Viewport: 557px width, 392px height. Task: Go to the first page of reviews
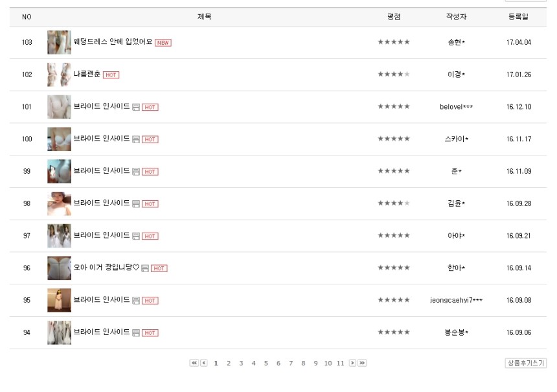point(194,363)
